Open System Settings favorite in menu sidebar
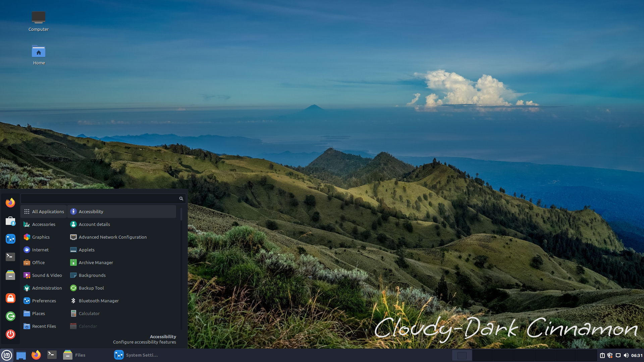The image size is (644, 362). 10,239
